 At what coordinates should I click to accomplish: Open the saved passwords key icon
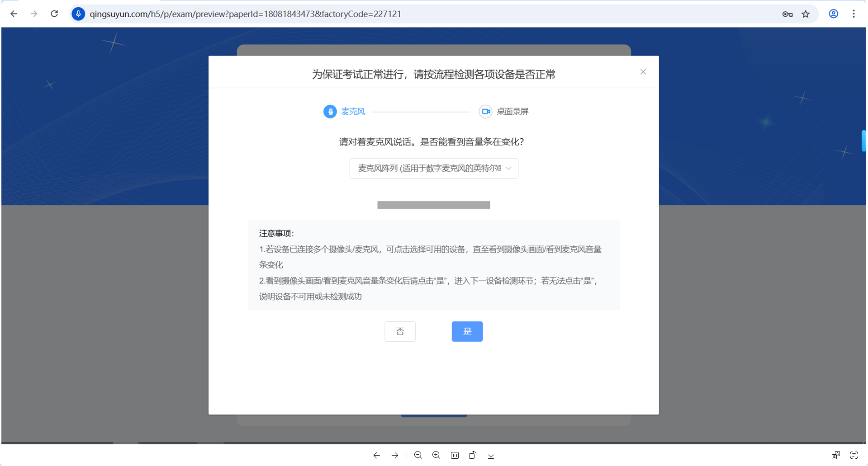(787, 14)
